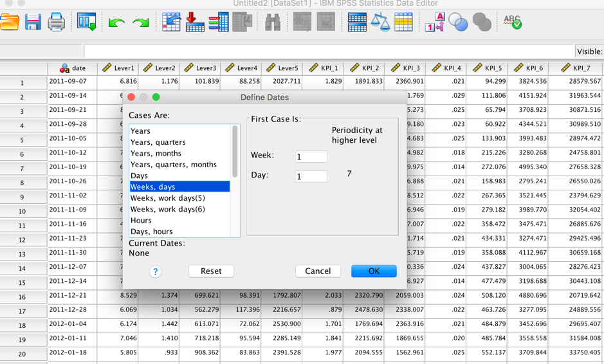Screen dimensions: 604x364
Task: Toggle the Value labels icon
Action: (435, 22)
